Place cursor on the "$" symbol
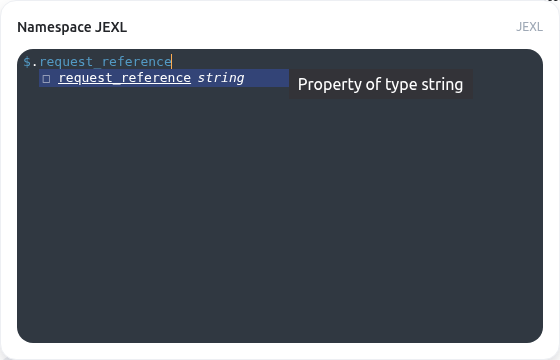Image resolution: width=560 pixels, height=360 pixels. pyautogui.click(x=27, y=62)
